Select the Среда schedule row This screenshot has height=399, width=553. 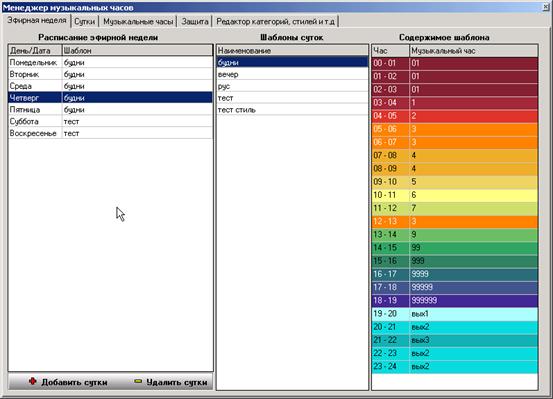(110, 86)
